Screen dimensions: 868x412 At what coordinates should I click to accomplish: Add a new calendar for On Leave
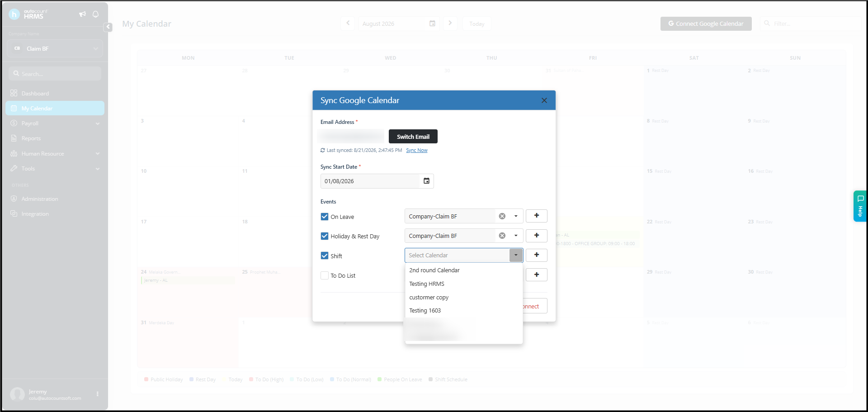(537, 216)
